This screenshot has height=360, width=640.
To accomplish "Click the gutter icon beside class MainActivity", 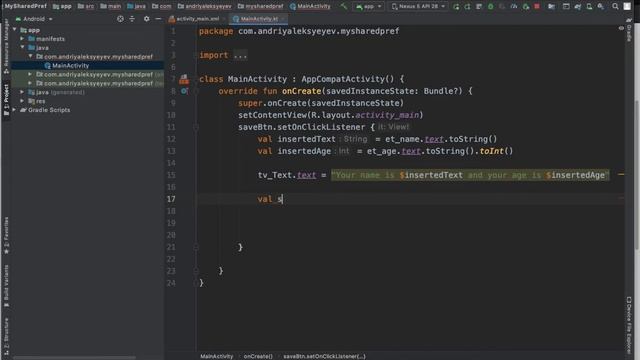I will tap(184, 79).
